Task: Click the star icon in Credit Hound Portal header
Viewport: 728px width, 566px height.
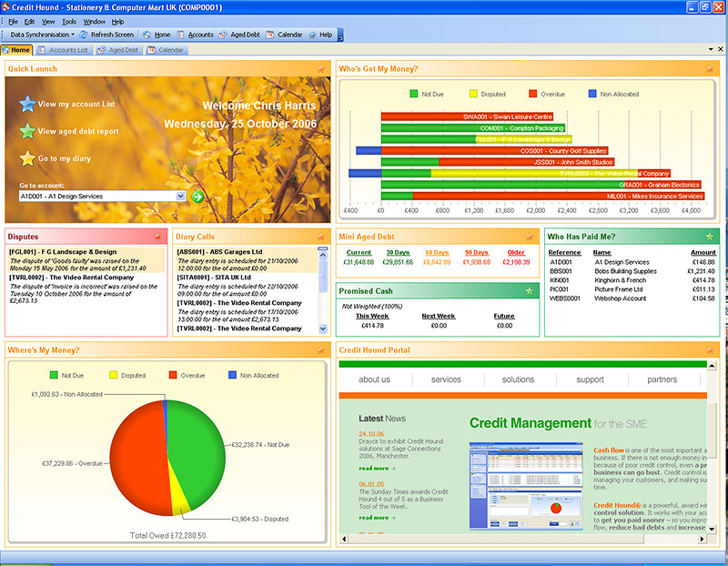Action: [710, 350]
